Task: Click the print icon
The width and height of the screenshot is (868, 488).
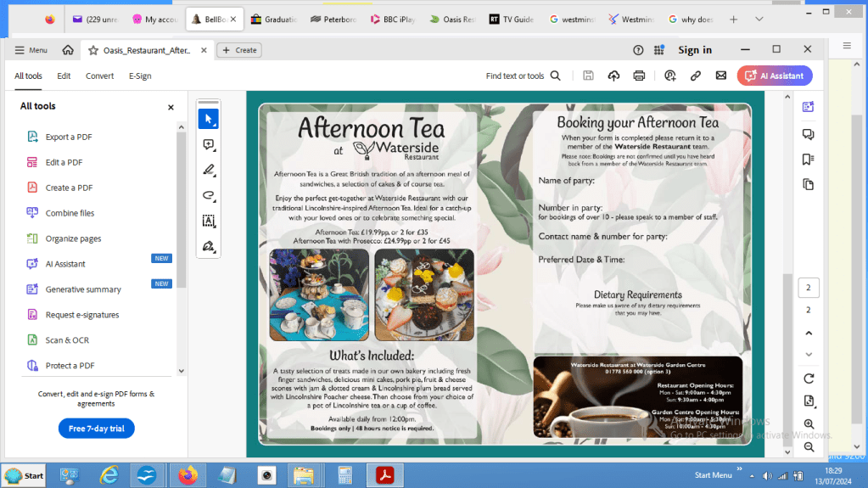Action: point(639,76)
